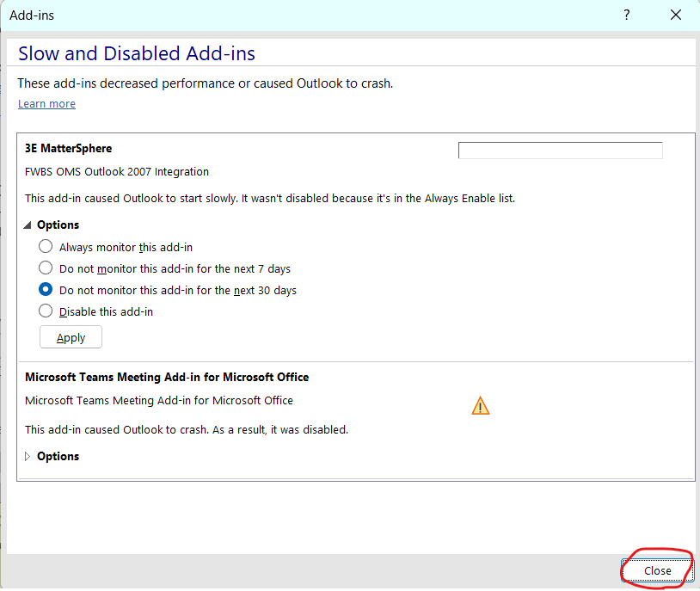Click the 3E MatterSphere heading
The width and height of the screenshot is (700, 591).
[68, 148]
